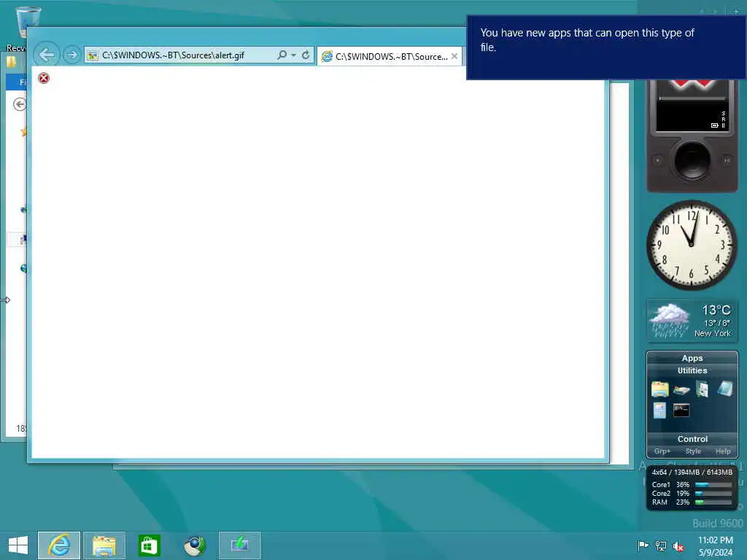Select the C:\$WINDOWS.~BT\Source... tab
This screenshot has width=747, height=560.
(x=390, y=57)
